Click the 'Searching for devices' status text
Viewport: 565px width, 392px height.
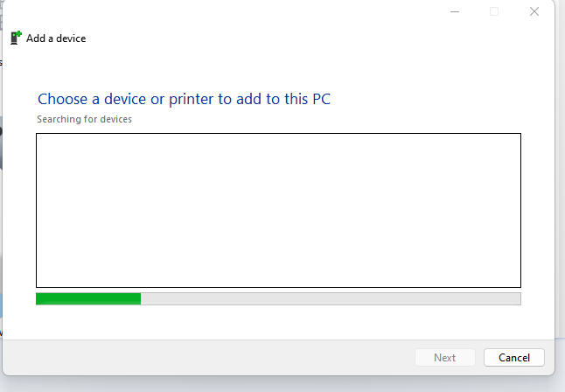[84, 119]
